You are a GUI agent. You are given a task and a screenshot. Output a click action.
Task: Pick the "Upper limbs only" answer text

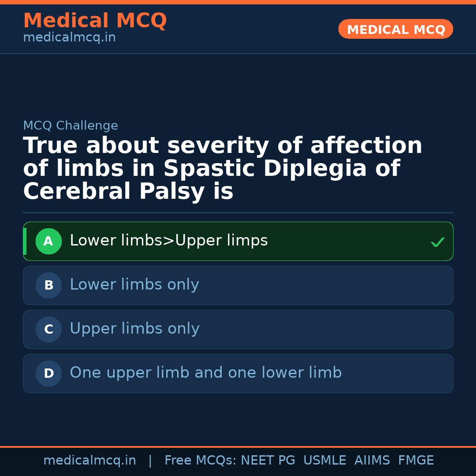134,329
